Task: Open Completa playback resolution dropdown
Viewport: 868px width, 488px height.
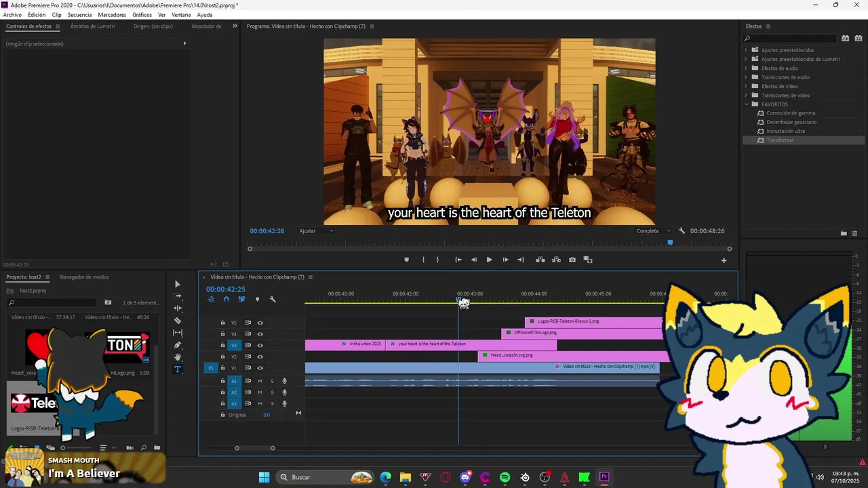Action: coord(654,231)
